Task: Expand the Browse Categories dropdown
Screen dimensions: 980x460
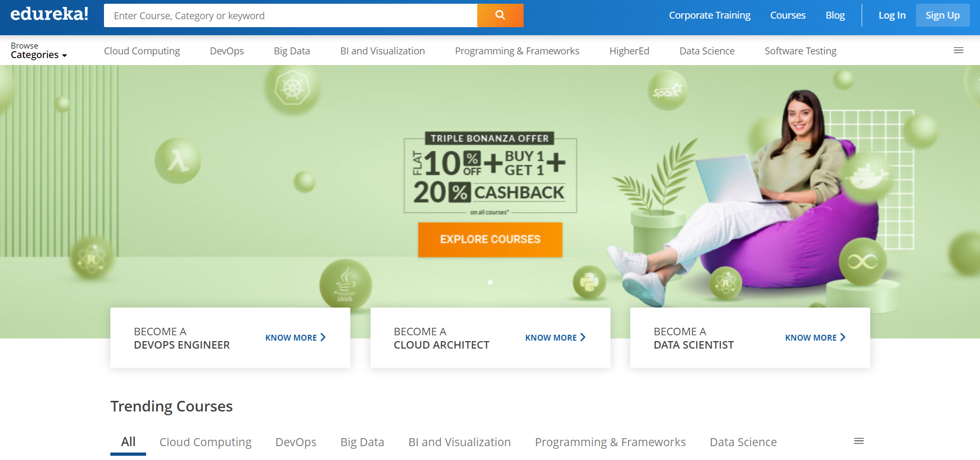Action: pyautogui.click(x=38, y=51)
